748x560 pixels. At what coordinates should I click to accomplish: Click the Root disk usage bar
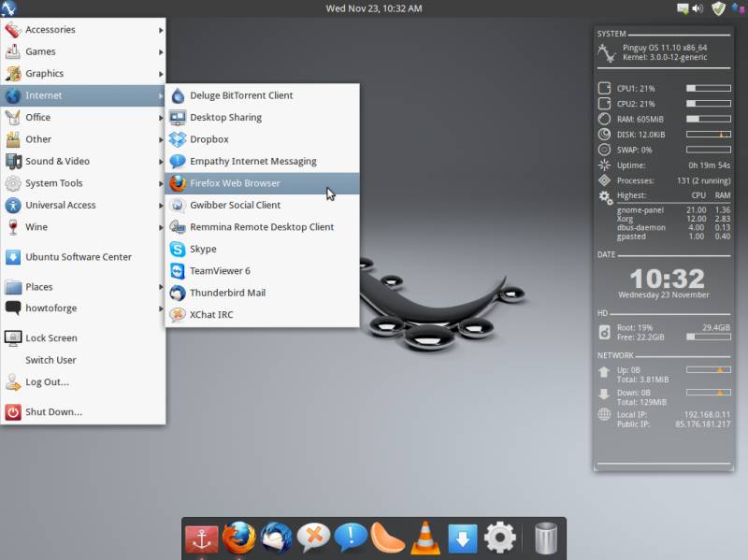pos(709,337)
